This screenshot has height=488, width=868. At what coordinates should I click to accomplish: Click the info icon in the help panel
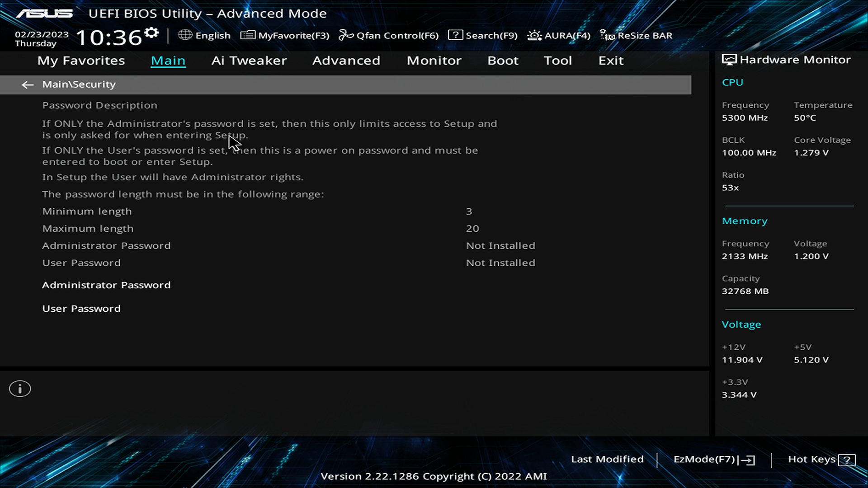(20, 389)
